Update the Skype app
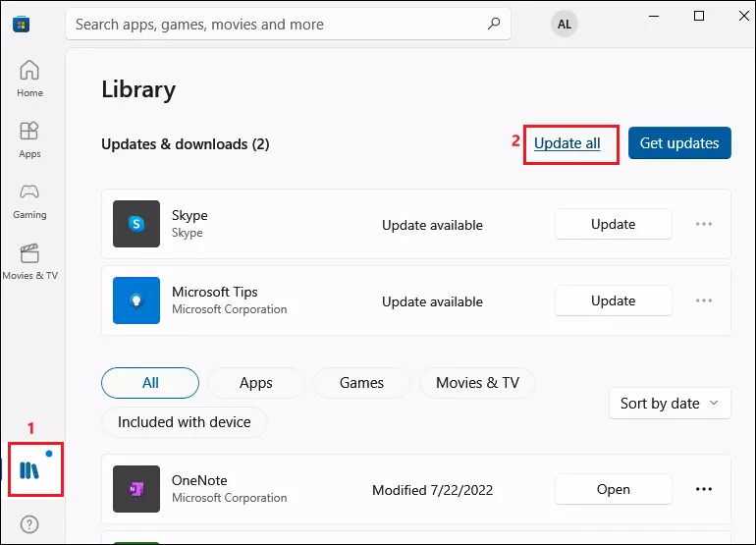The height and width of the screenshot is (545, 756). [614, 224]
